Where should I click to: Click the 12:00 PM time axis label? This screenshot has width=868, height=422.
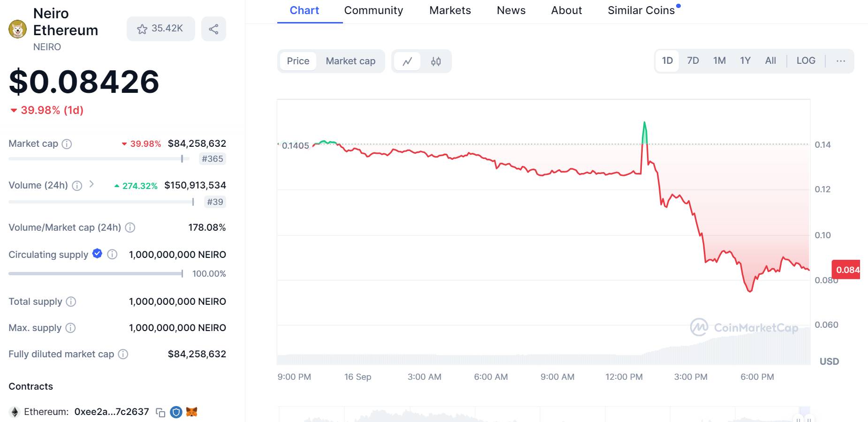624,377
